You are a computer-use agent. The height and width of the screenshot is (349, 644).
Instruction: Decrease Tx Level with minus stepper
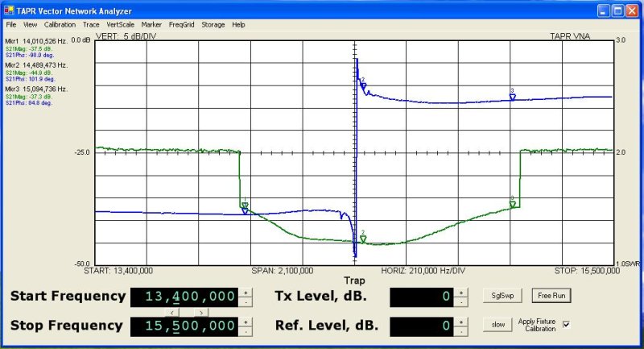tap(460, 302)
